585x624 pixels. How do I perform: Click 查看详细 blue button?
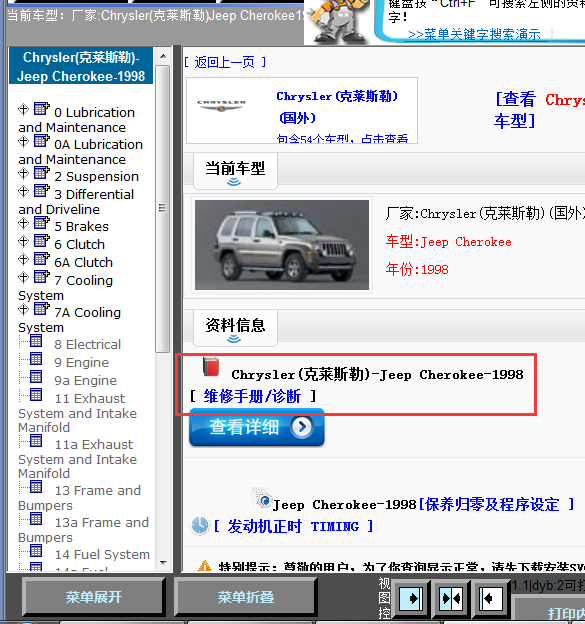click(x=257, y=427)
